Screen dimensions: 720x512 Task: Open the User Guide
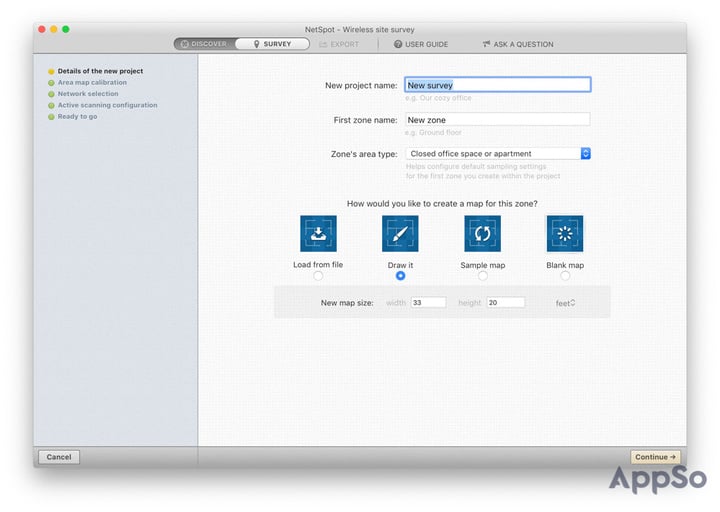tap(421, 44)
